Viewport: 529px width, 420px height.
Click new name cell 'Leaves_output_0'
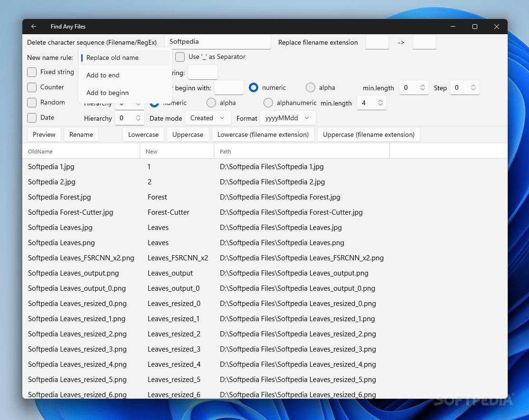coord(173,288)
